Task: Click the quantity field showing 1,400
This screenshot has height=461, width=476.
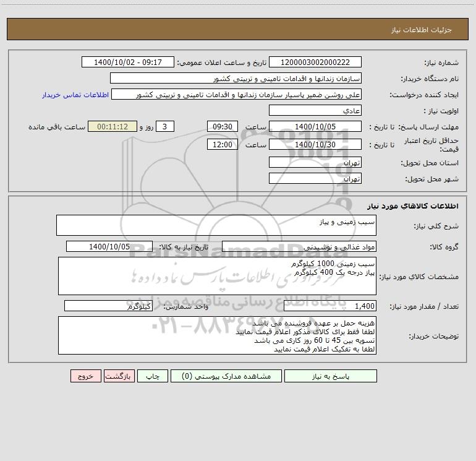Action: point(330,306)
